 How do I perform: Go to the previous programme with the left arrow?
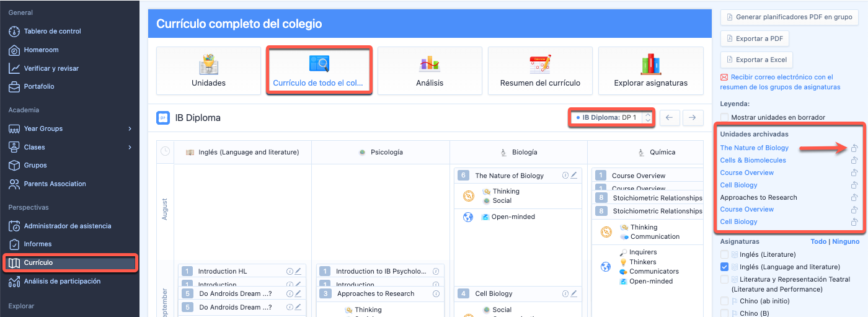point(670,117)
